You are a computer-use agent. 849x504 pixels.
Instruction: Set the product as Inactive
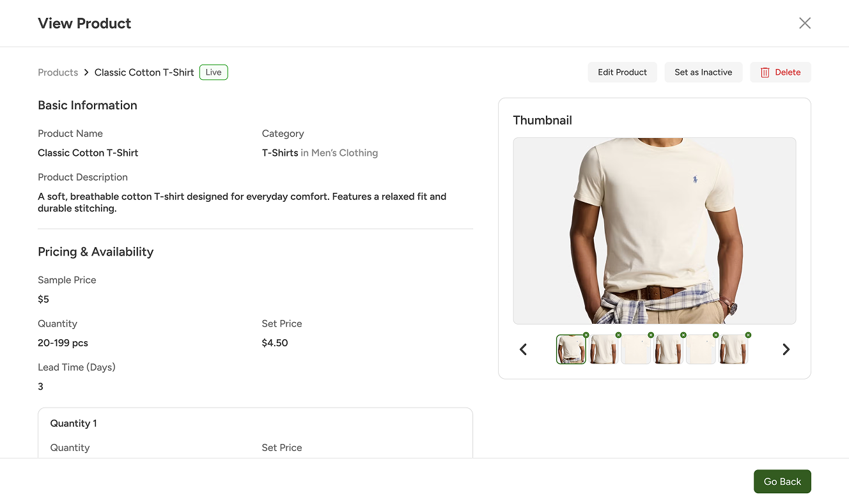pyautogui.click(x=703, y=72)
